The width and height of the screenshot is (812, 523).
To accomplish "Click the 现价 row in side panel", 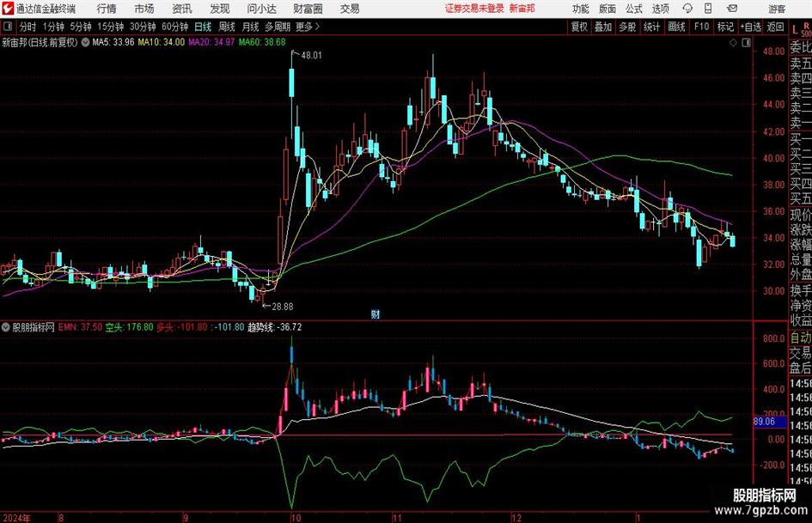I will 801,215.
